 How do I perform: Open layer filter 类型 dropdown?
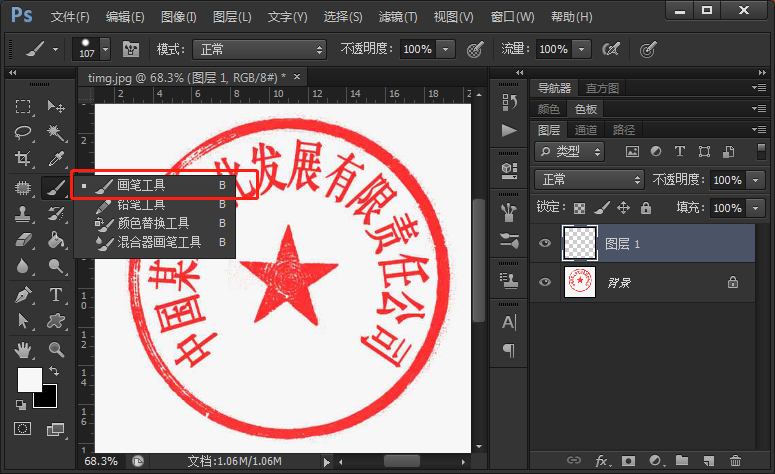click(570, 151)
